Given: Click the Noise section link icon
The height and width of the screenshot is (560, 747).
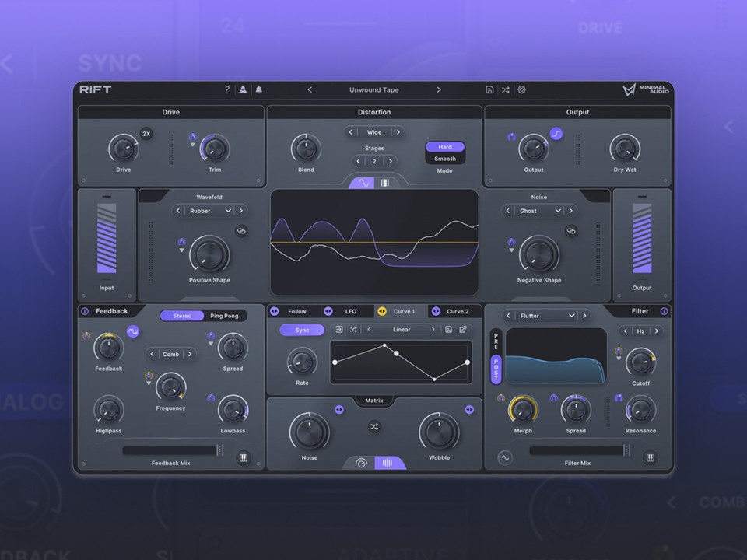Looking at the screenshot, I should coord(570,231).
